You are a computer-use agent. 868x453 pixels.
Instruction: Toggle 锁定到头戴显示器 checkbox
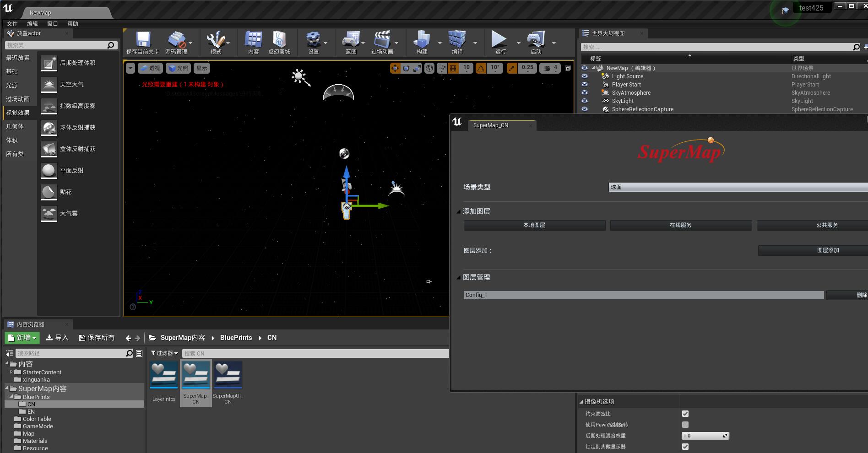[685, 447]
